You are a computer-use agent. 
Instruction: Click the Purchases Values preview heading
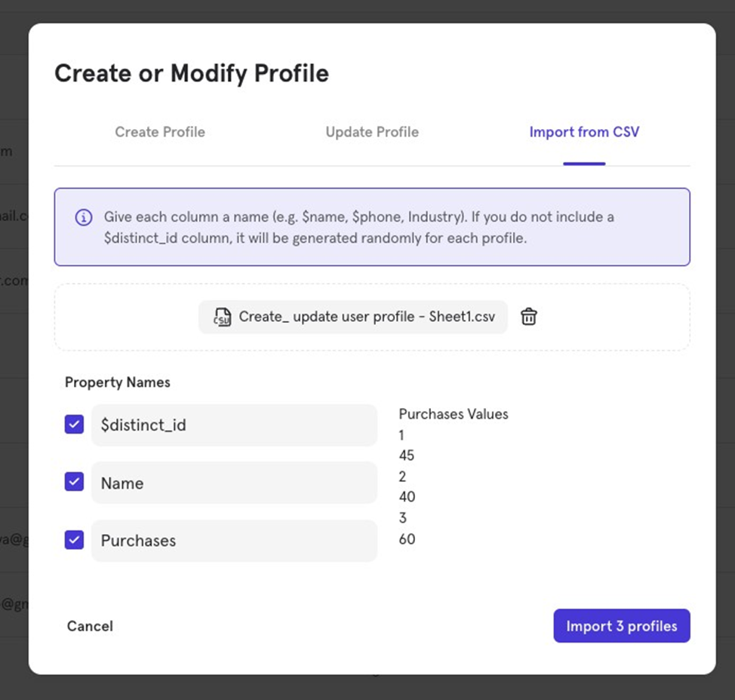click(454, 414)
